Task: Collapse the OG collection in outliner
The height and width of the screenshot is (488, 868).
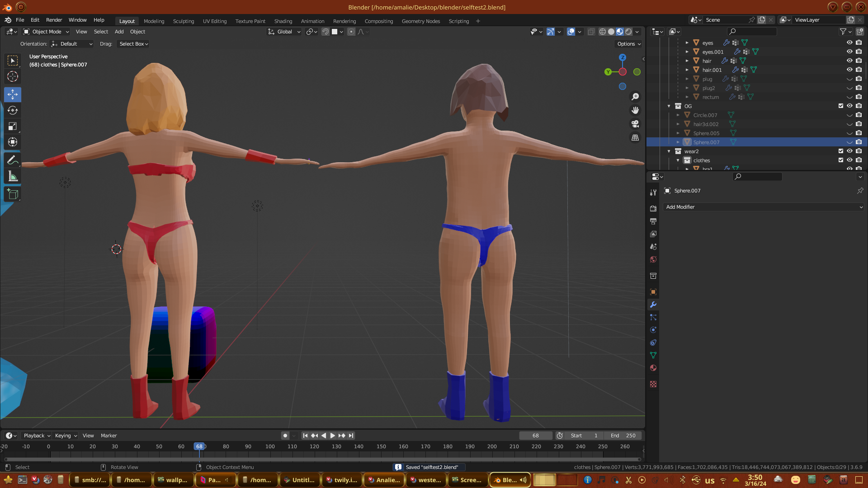Action: coord(669,106)
